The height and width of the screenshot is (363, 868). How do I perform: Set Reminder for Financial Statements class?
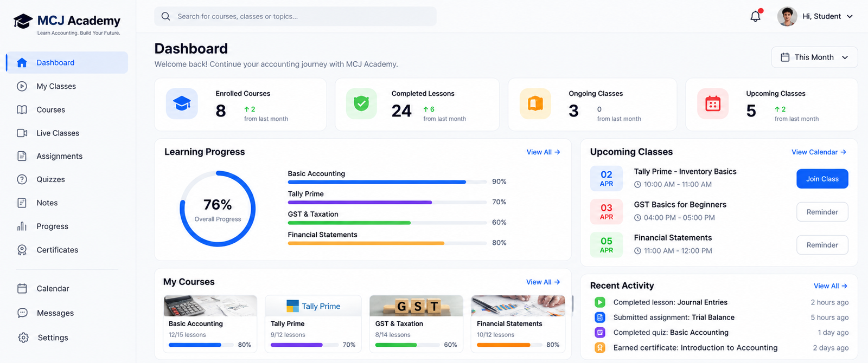pos(822,245)
